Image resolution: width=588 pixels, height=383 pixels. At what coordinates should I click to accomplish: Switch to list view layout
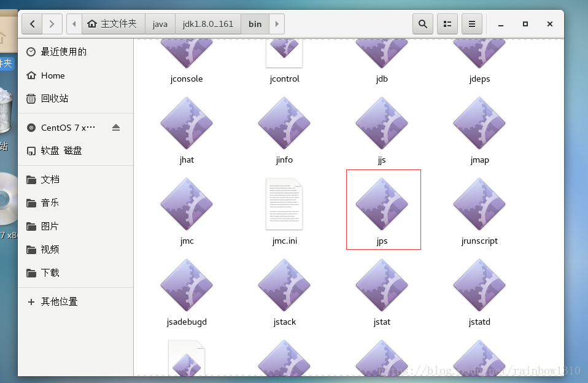point(447,24)
